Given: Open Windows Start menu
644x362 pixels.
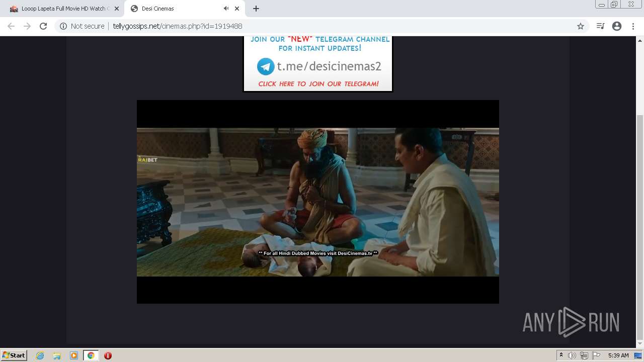Looking at the screenshot, I should [x=14, y=355].
